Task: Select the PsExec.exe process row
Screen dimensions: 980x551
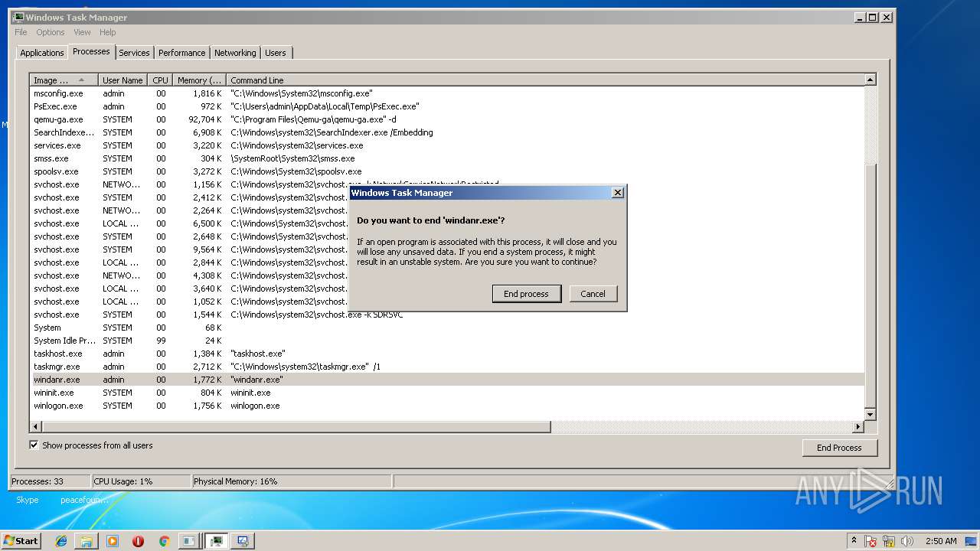Action: (x=447, y=106)
